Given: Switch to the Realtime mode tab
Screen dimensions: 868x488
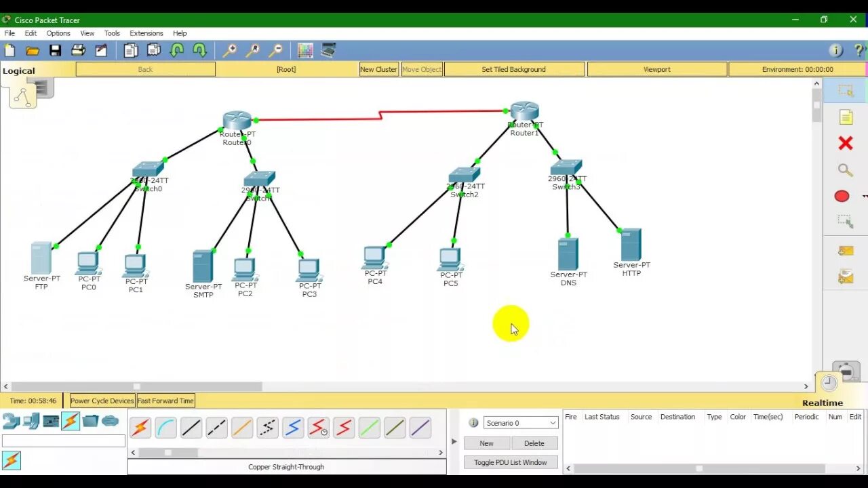Looking at the screenshot, I should (x=823, y=403).
